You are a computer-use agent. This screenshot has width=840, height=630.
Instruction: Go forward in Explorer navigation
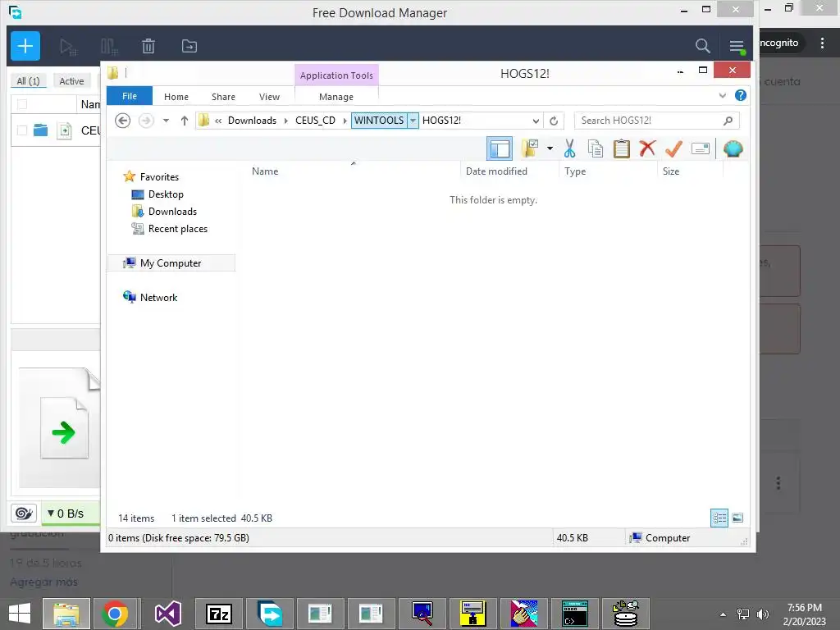[146, 121]
